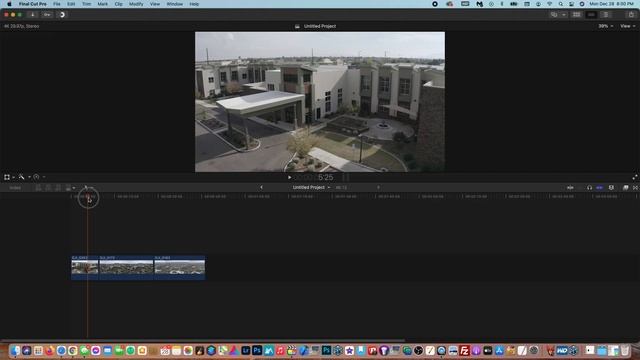This screenshot has width=640, height=360.
Task: Expand the Transform tool dropdown arrow
Action: [x=13, y=177]
